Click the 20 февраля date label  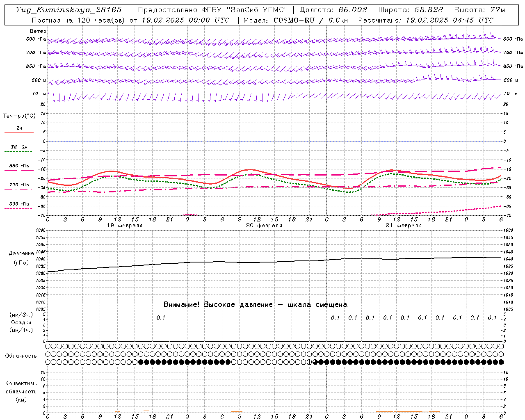[x=264, y=226]
